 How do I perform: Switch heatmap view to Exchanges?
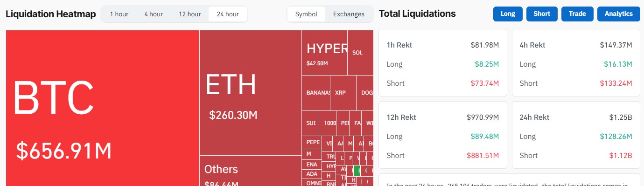tap(349, 14)
